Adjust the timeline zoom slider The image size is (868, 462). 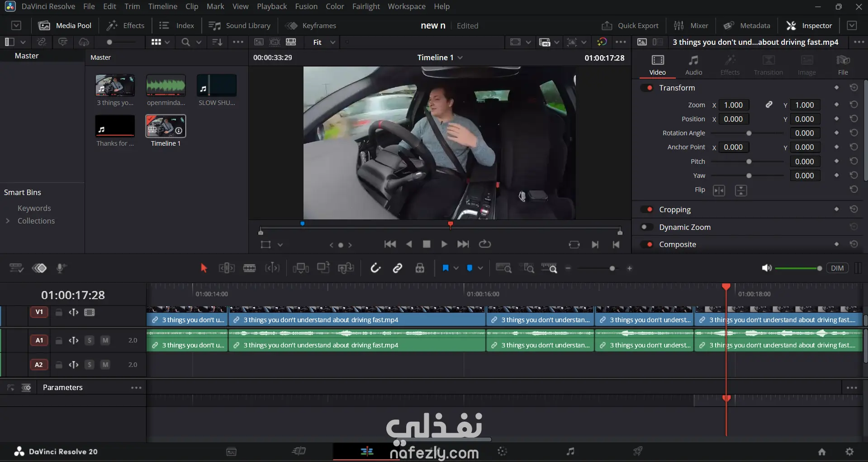point(612,268)
